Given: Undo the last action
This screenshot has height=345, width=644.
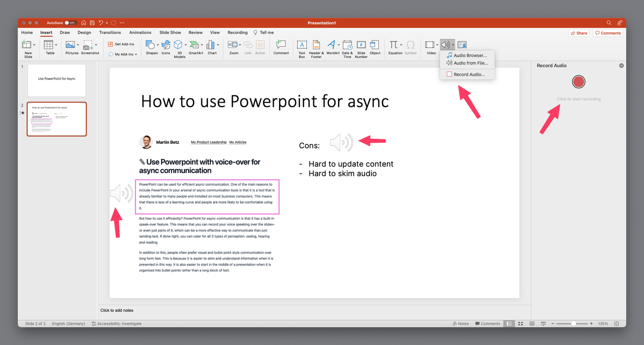Looking at the screenshot, I should [101, 23].
